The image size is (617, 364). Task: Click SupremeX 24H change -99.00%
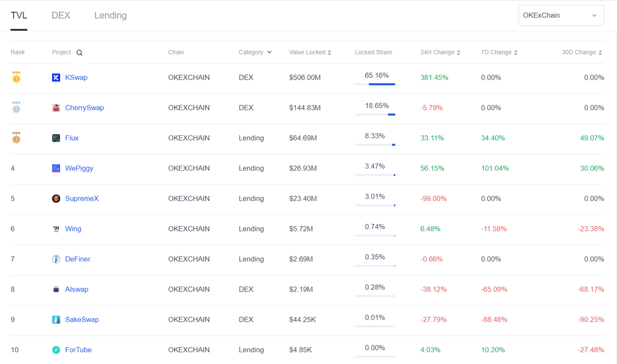[433, 199]
